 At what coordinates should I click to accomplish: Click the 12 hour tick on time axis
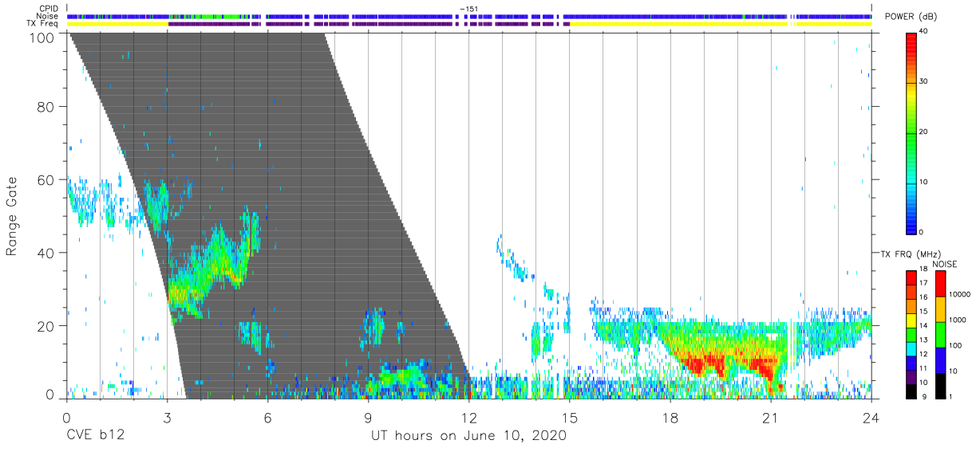click(469, 417)
